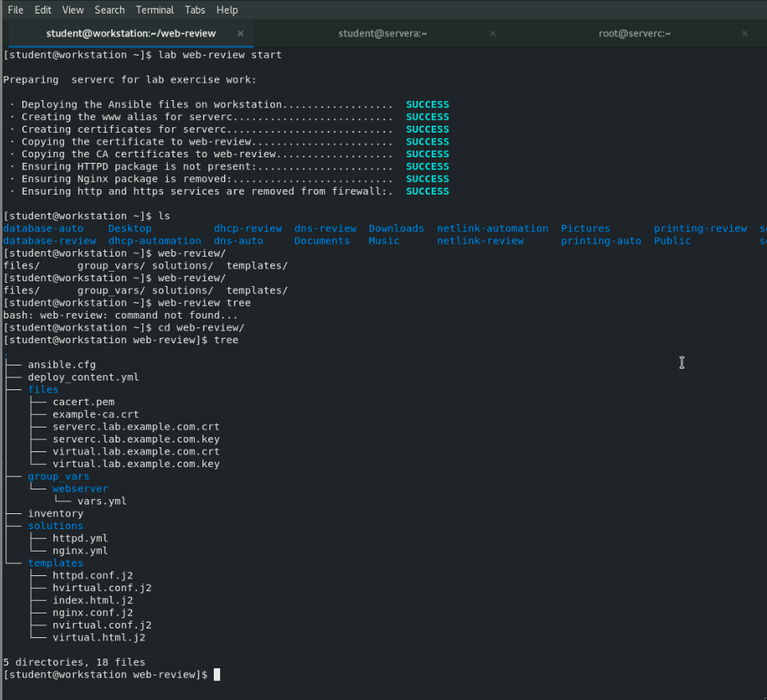Click SUCCESS beside Ensuring Nginx package removed
This screenshot has width=767, height=700.
428,179
